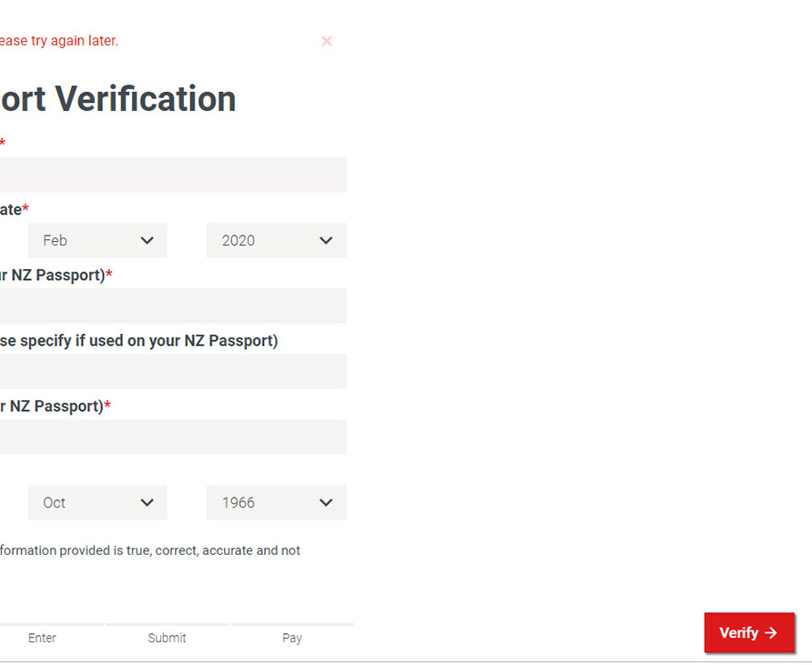Click the red 'try again later' error text

[59, 41]
